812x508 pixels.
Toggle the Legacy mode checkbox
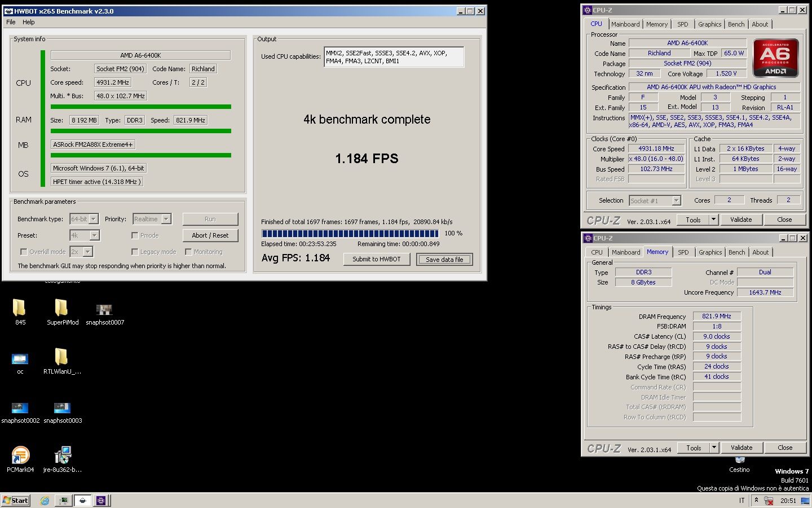pos(135,252)
